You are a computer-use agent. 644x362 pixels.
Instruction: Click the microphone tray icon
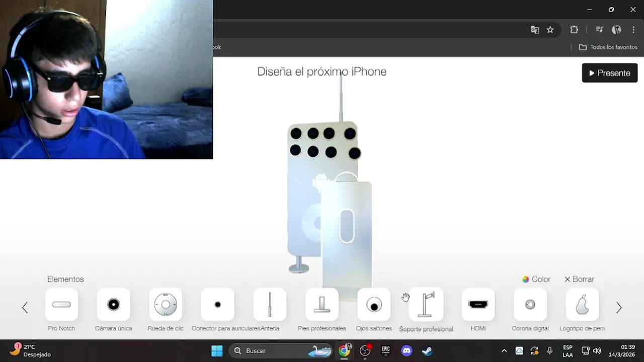pyautogui.click(x=550, y=350)
